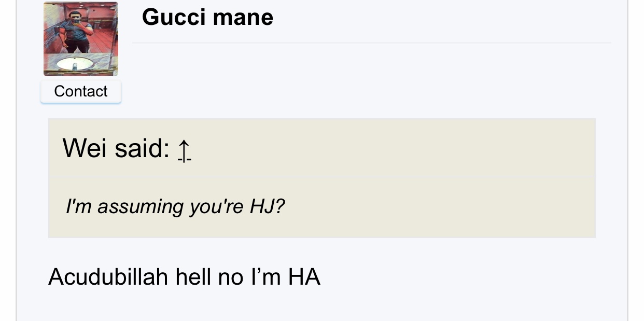
Task: Click the divider line beneath the username
Action: click(371, 43)
